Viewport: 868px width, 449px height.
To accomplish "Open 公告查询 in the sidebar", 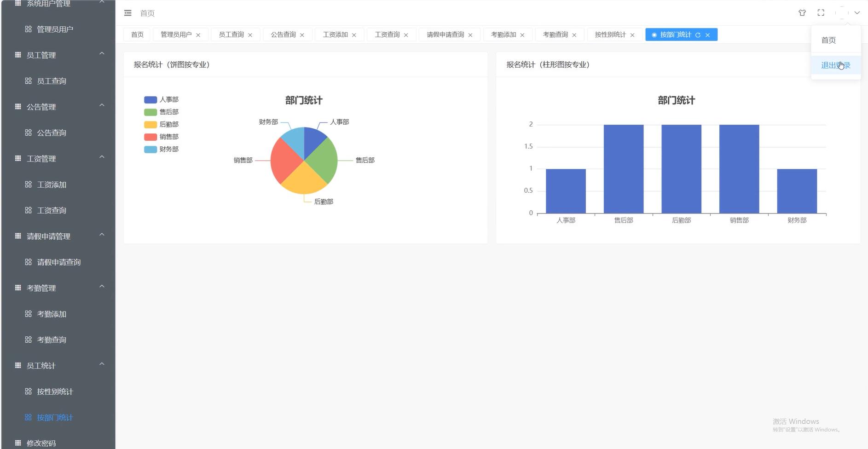I will point(58,133).
